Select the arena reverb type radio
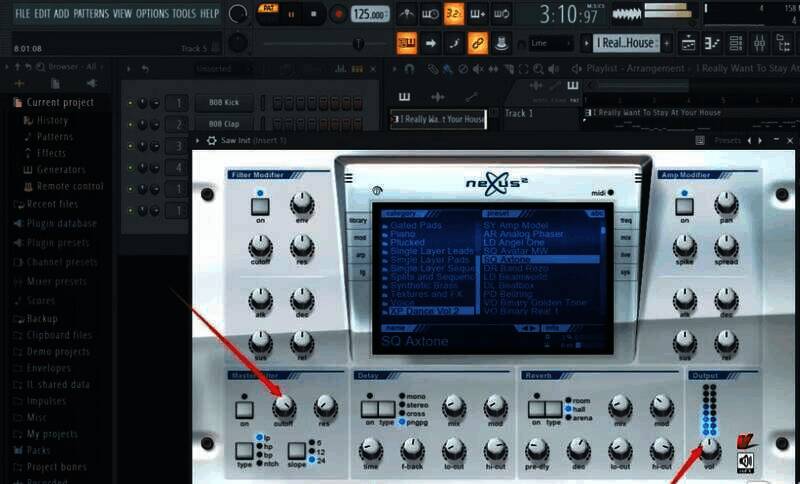This screenshot has width=800, height=484. [x=568, y=418]
